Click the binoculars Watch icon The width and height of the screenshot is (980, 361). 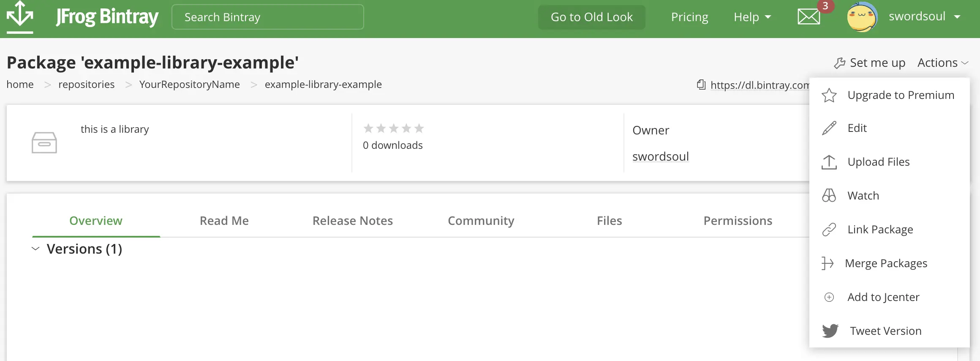(x=829, y=196)
